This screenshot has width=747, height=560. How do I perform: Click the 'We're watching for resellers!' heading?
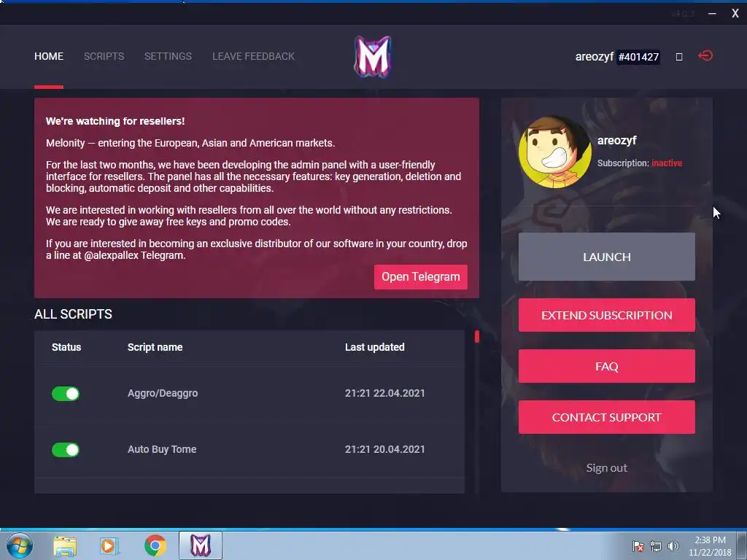115,121
